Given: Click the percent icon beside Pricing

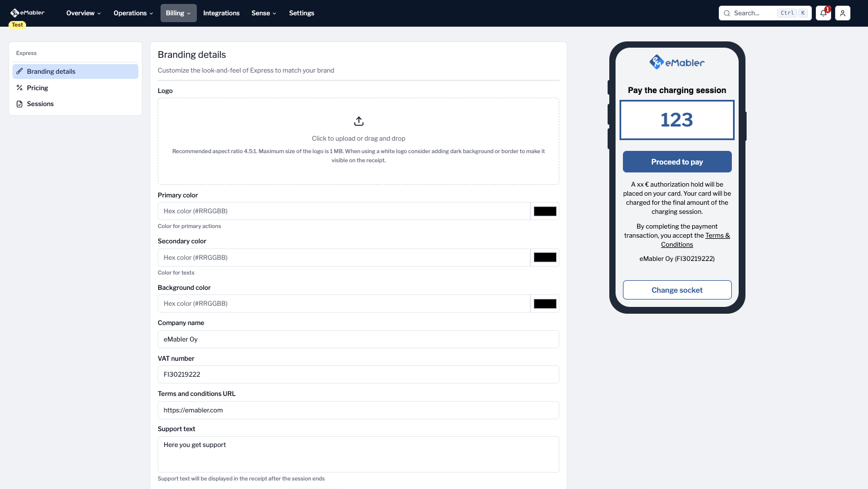Looking at the screenshot, I should [x=20, y=88].
